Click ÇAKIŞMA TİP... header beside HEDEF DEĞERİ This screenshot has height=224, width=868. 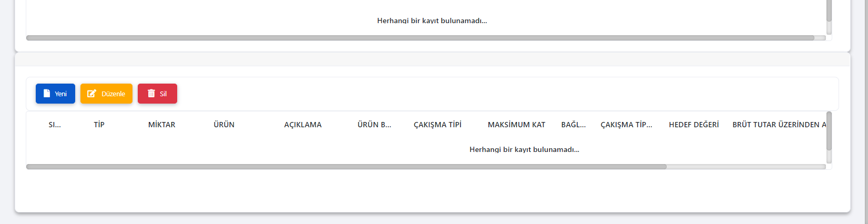coord(626,125)
